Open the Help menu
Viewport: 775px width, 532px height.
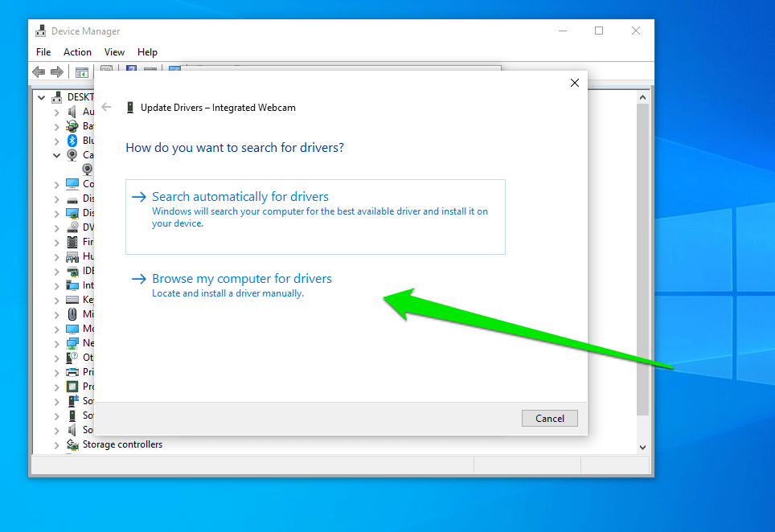coord(147,52)
